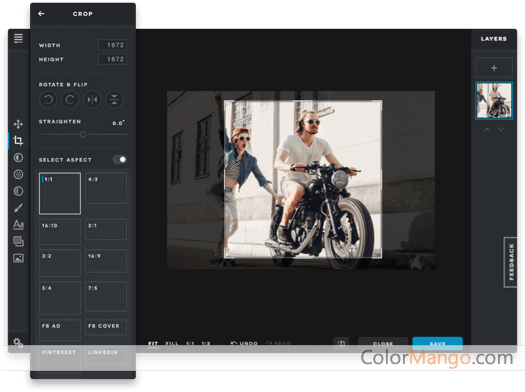Choose the 16:9 aspect ratio
525x392 pixels.
coord(106,261)
